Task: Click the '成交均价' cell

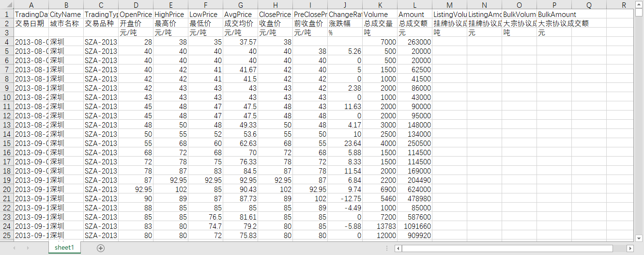Action: pos(240,23)
